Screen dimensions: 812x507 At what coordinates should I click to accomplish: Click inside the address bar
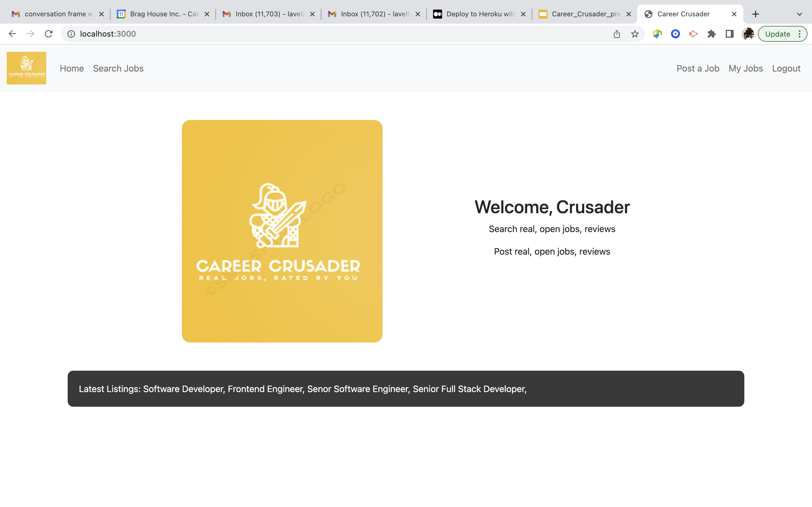pos(201,34)
